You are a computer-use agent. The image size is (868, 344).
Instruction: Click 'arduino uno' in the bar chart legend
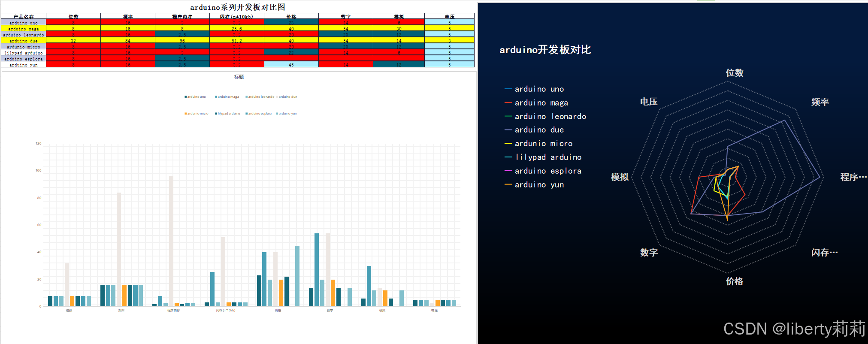tap(195, 97)
